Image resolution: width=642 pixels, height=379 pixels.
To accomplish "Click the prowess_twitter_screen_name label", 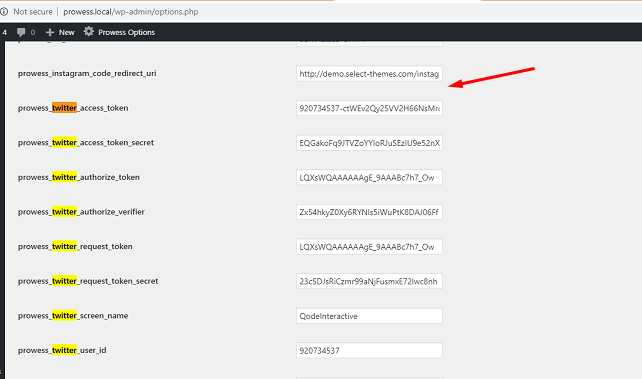I will (73, 316).
